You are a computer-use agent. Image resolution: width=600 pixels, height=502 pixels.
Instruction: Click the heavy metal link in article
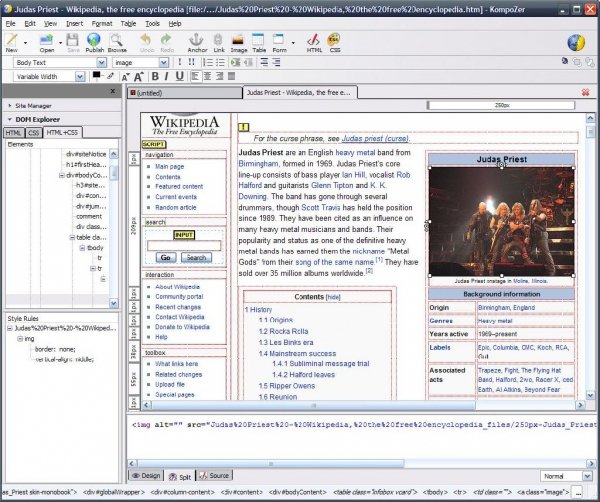pyautogui.click(x=355, y=153)
